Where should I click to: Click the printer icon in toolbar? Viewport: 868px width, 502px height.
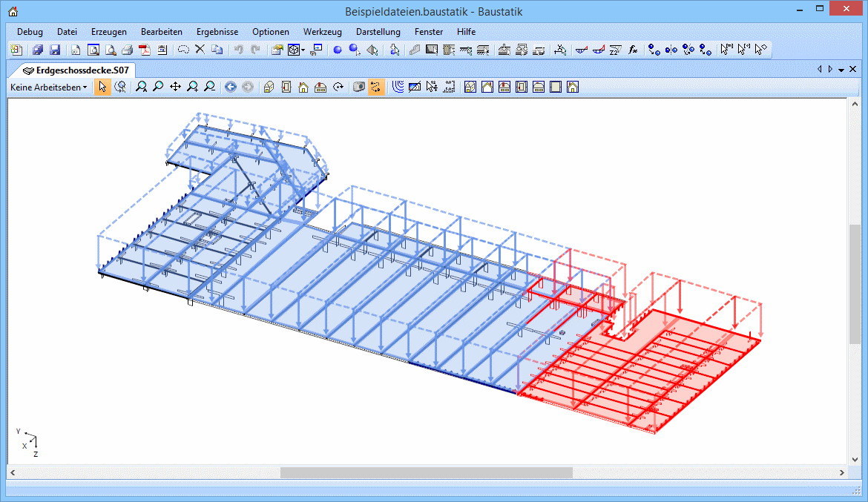(x=127, y=50)
